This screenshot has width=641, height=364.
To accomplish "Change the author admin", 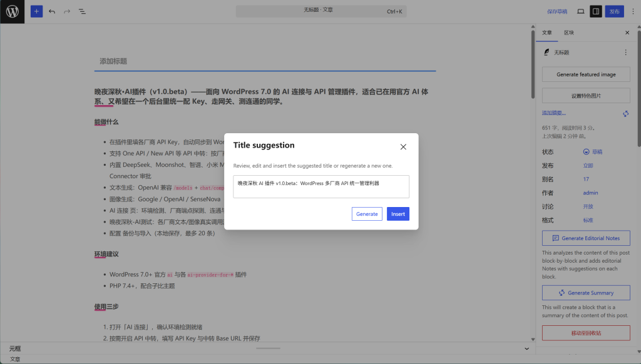I will (x=590, y=193).
